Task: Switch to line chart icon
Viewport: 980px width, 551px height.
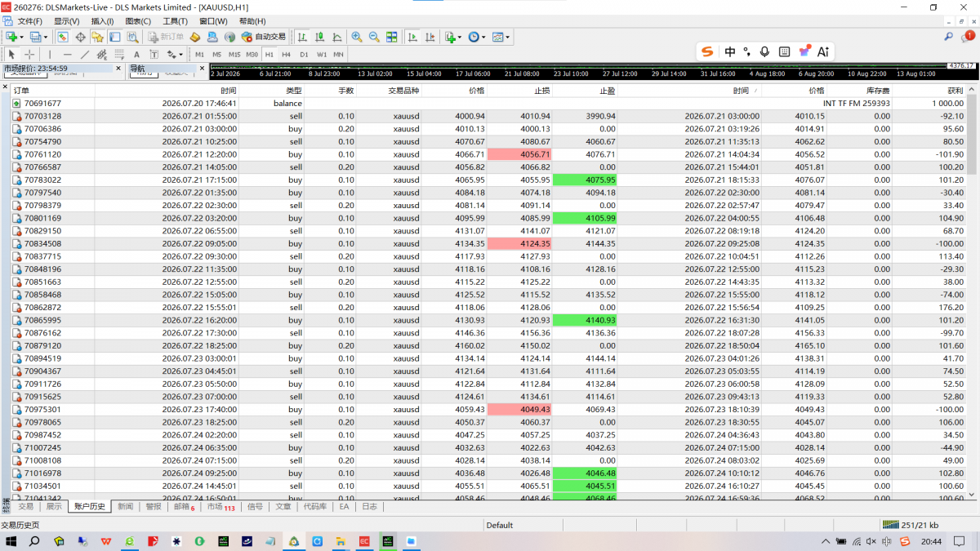Action: [x=336, y=37]
